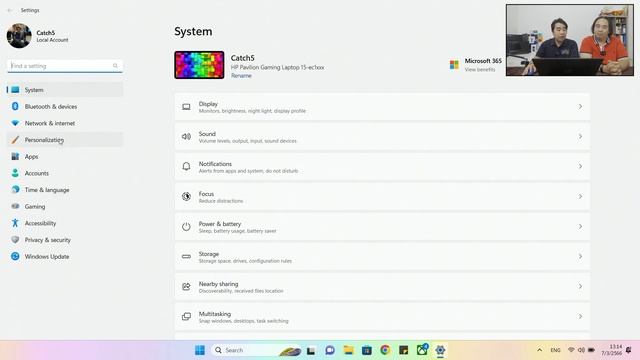Click the Network wifi icon in sidebar
The width and height of the screenshot is (640, 360).
15,123
